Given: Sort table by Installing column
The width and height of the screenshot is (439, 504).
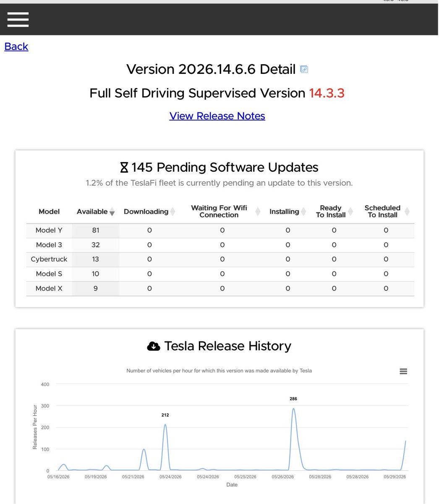Looking at the screenshot, I should [287, 212].
